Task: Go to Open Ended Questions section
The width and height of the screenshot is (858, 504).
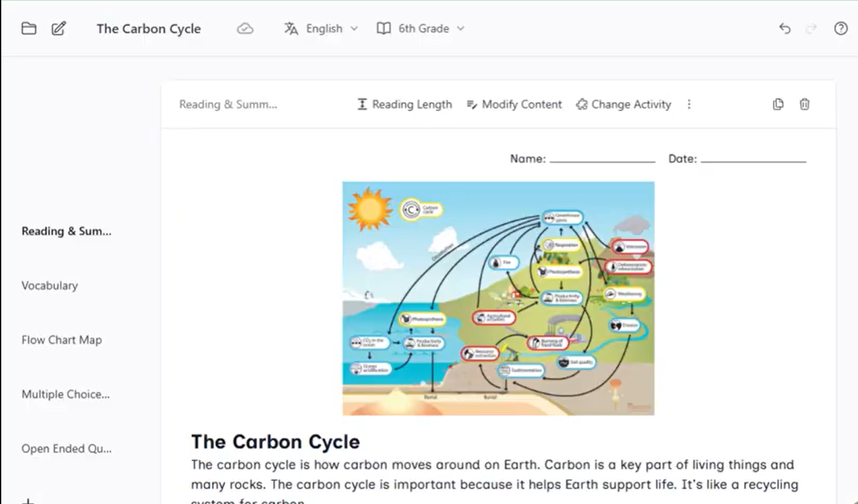Action: click(x=67, y=449)
